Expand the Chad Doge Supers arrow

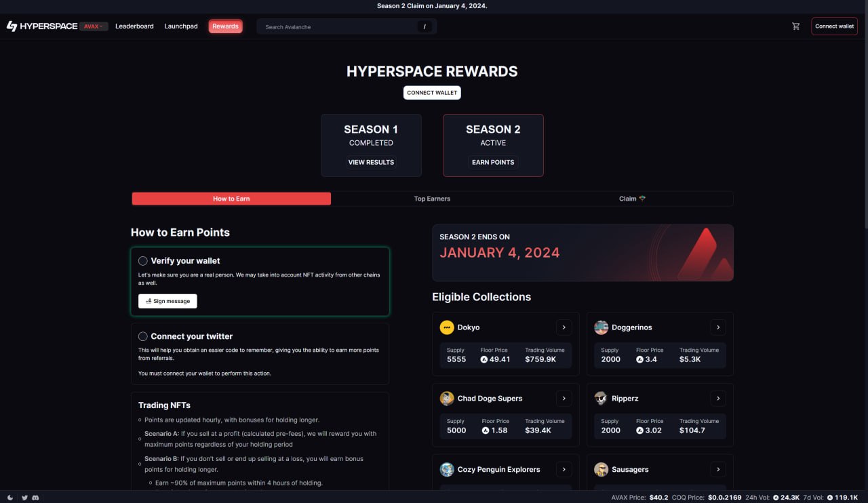pyautogui.click(x=564, y=399)
